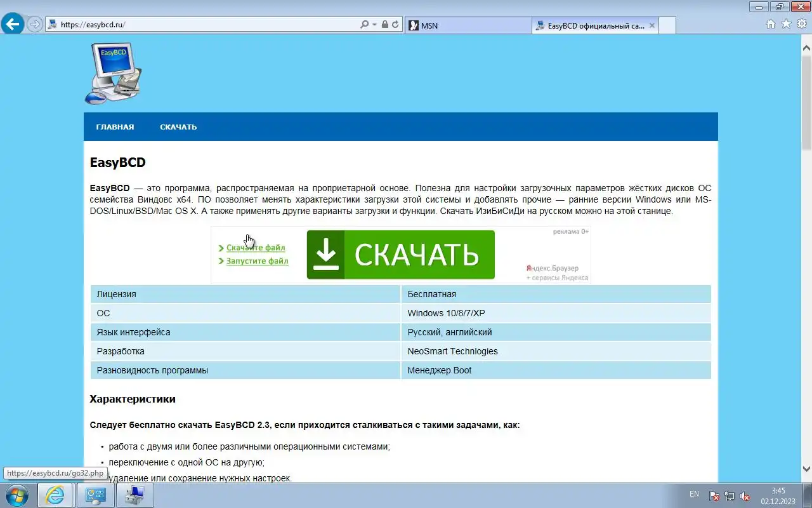812x508 pixels.
Task: Click the Лицензия table cell
Action: click(x=245, y=294)
